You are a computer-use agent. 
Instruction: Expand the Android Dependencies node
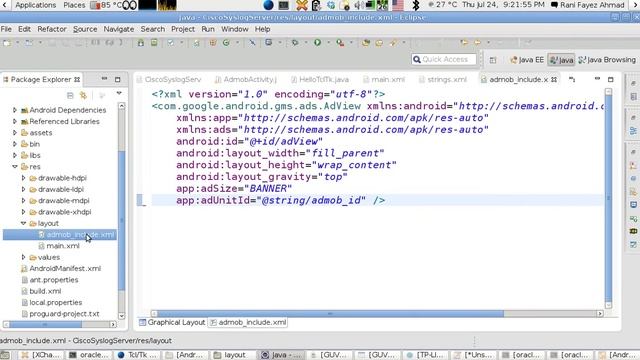pos(15,110)
